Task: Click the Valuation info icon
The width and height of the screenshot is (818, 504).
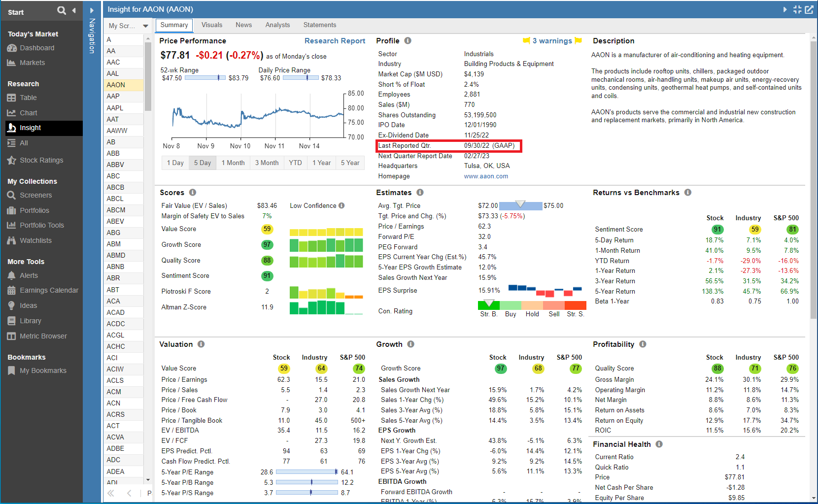Action: coord(201,344)
